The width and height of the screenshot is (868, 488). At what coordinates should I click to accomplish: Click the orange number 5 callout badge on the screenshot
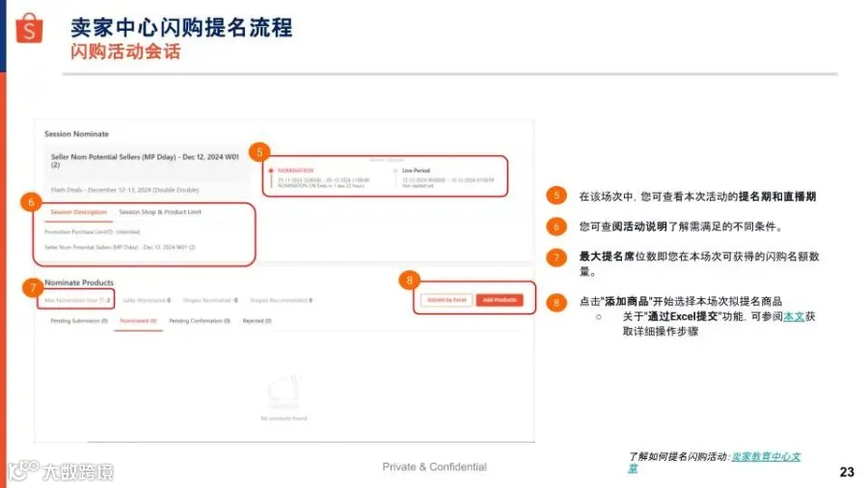coord(259,152)
